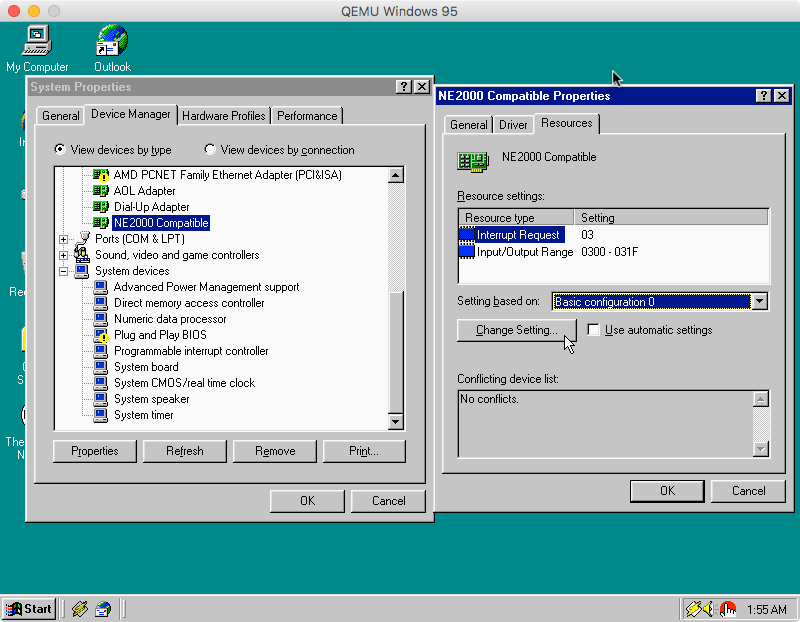Screen dimensions: 800x622
Task: Click the NE2000 Compatible tree icon
Action: [x=101, y=222]
